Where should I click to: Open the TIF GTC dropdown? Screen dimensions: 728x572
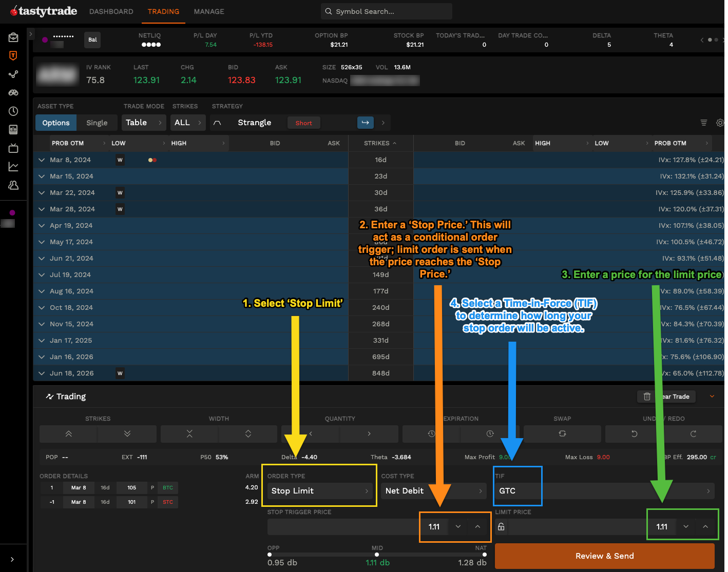(x=605, y=491)
